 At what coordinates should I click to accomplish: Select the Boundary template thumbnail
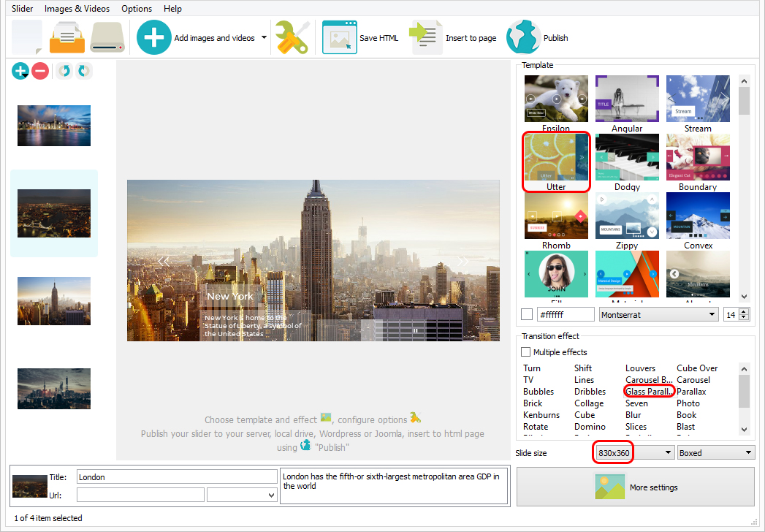(699, 157)
